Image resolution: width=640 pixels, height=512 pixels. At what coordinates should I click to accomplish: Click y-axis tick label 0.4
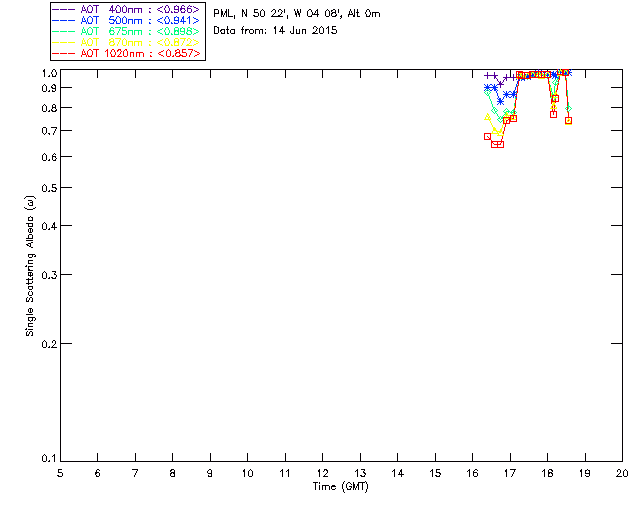pyautogui.click(x=49, y=226)
